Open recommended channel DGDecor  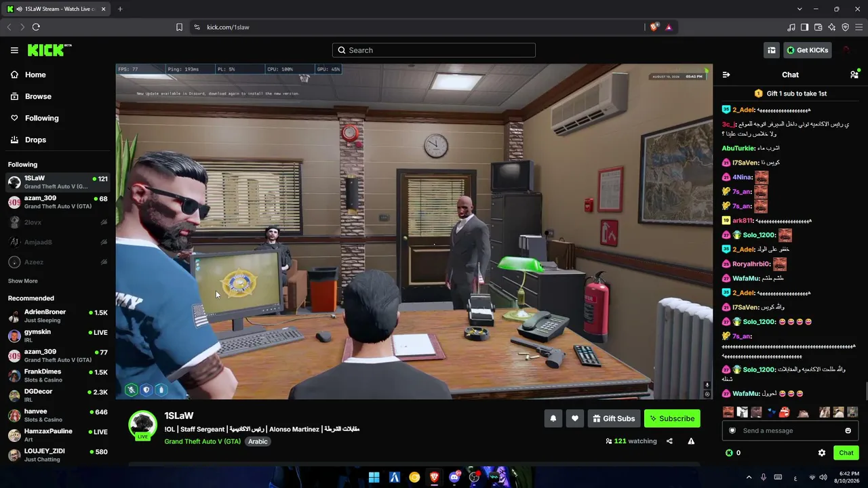58,395
